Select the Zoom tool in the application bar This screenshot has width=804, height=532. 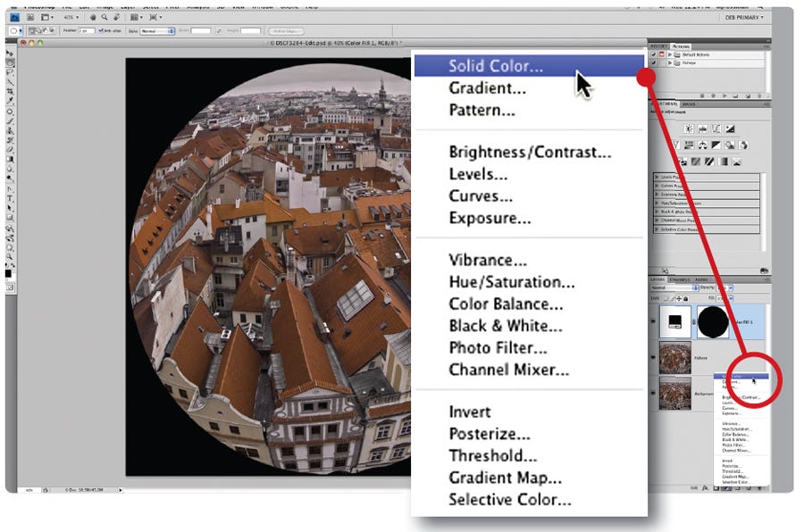click(x=104, y=18)
